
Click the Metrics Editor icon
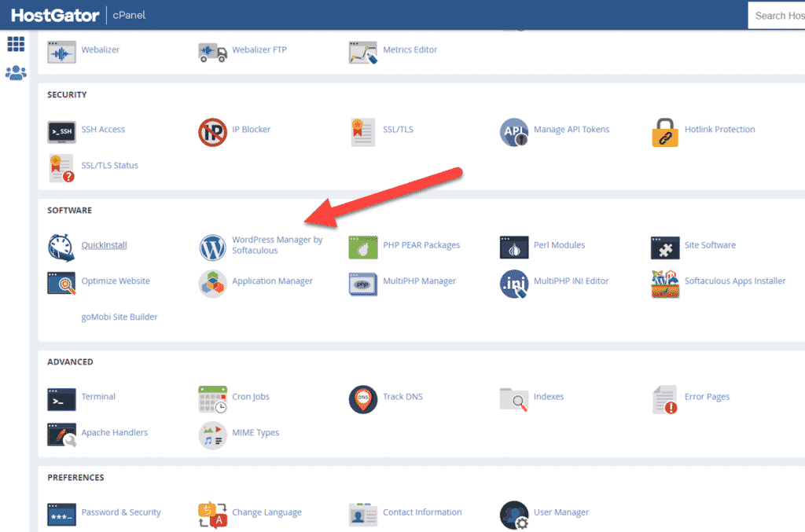tap(363, 53)
